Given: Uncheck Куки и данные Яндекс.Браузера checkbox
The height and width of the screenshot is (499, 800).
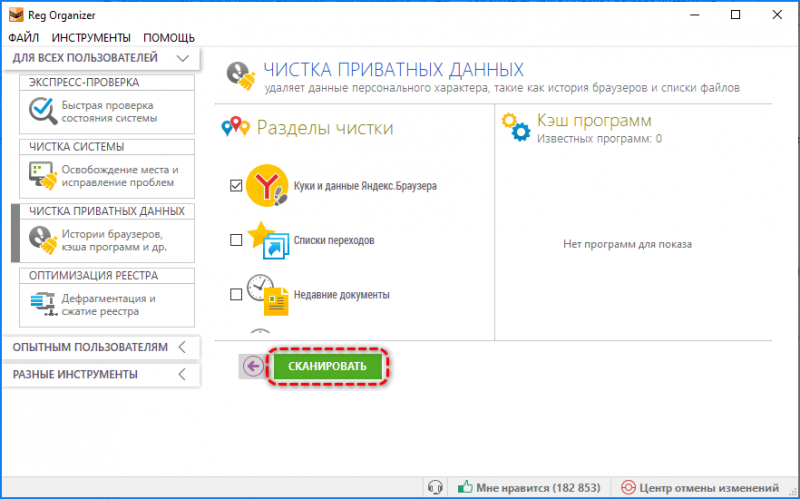Looking at the screenshot, I should tap(236, 186).
